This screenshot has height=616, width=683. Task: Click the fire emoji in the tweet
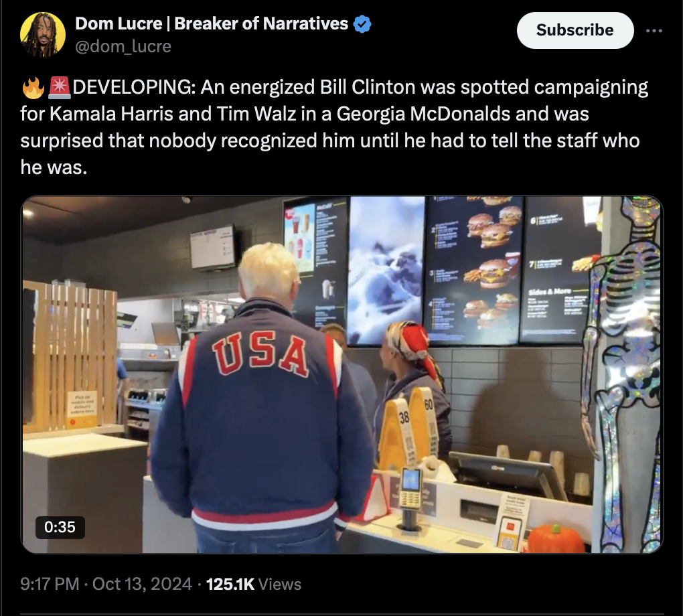[33, 88]
